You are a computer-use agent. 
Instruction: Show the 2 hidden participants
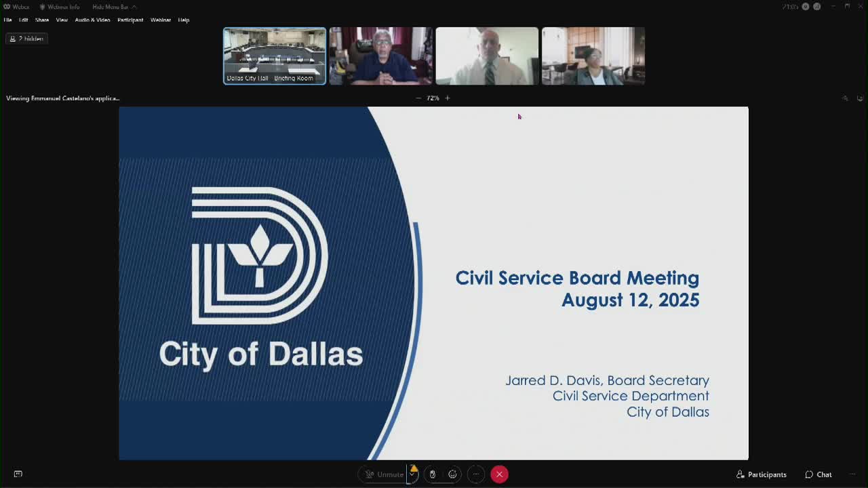point(26,39)
